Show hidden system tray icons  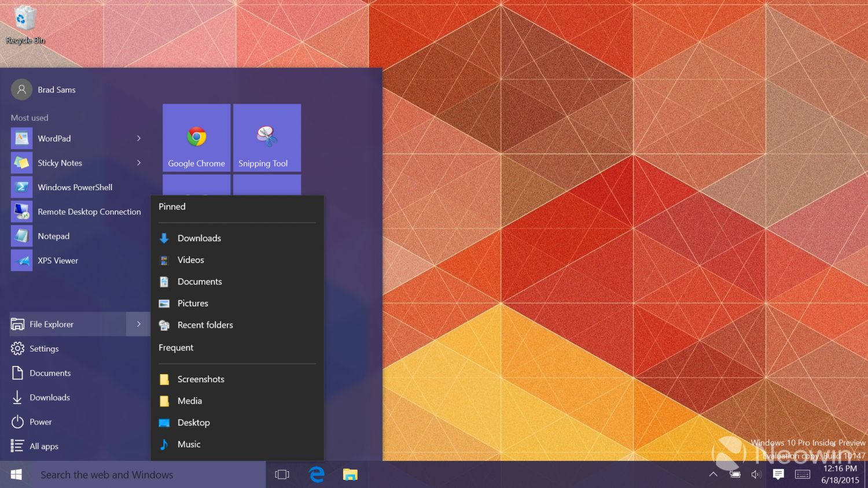(x=713, y=475)
